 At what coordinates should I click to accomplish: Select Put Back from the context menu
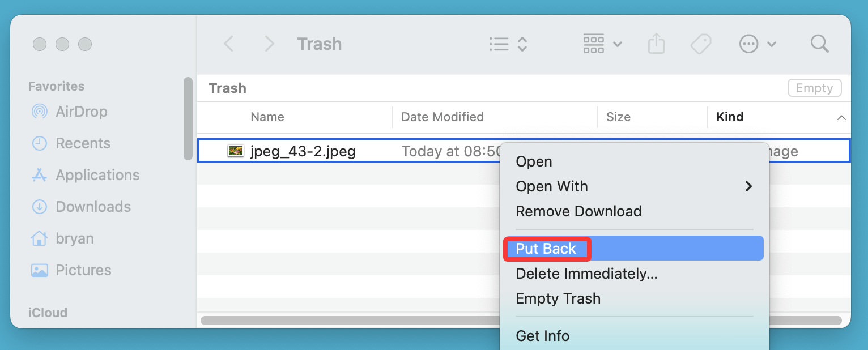click(x=546, y=248)
